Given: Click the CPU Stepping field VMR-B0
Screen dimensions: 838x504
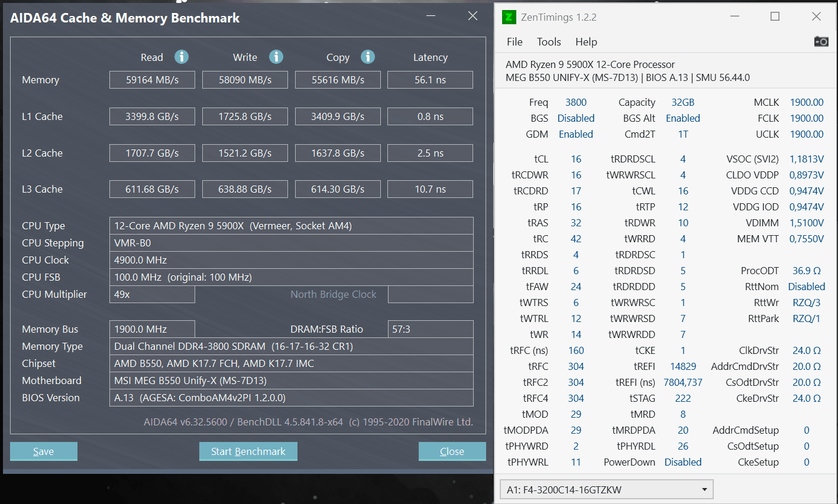Looking at the screenshot, I should point(292,243).
